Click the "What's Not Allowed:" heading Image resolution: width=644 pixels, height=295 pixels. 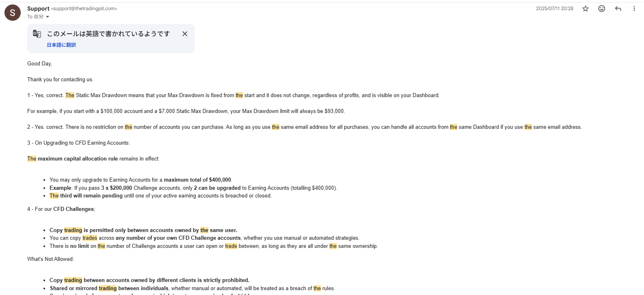(x=50, y=259)
